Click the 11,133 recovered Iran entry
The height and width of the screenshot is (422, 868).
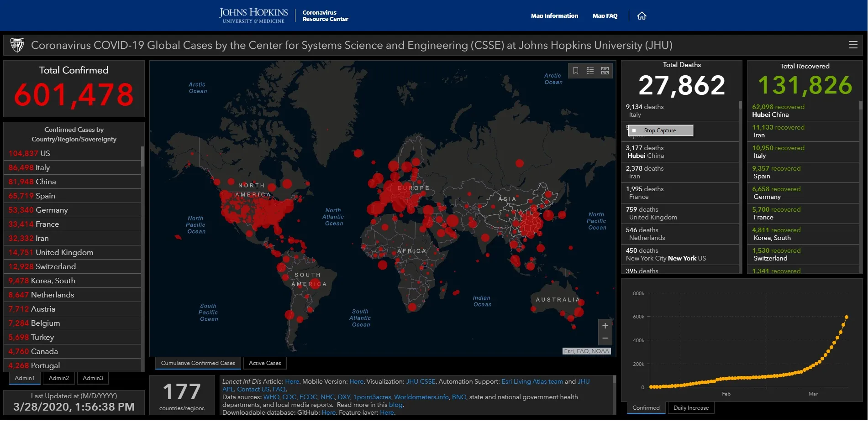(x=804, y=131)
